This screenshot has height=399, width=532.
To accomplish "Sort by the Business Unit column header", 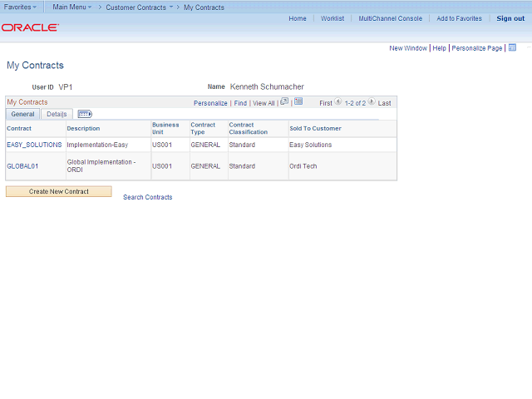I will pyautogui.click(x=165, y=129).
